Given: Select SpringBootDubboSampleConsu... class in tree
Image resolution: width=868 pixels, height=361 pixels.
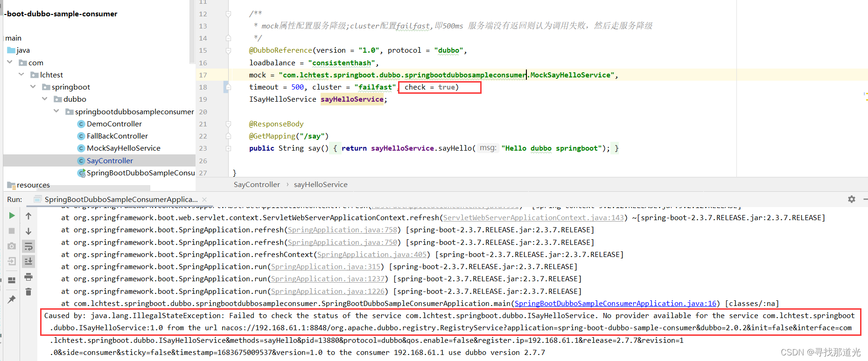Looking at the screenshot, I should tap(141, 173).
